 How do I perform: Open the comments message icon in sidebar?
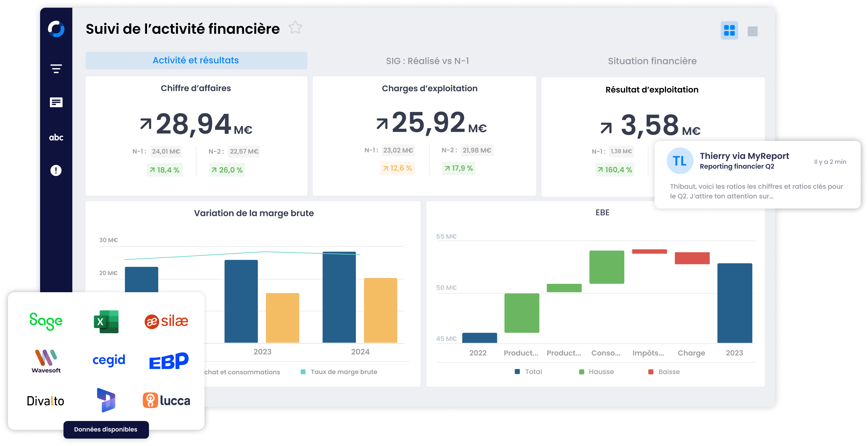tap(56, 102)
